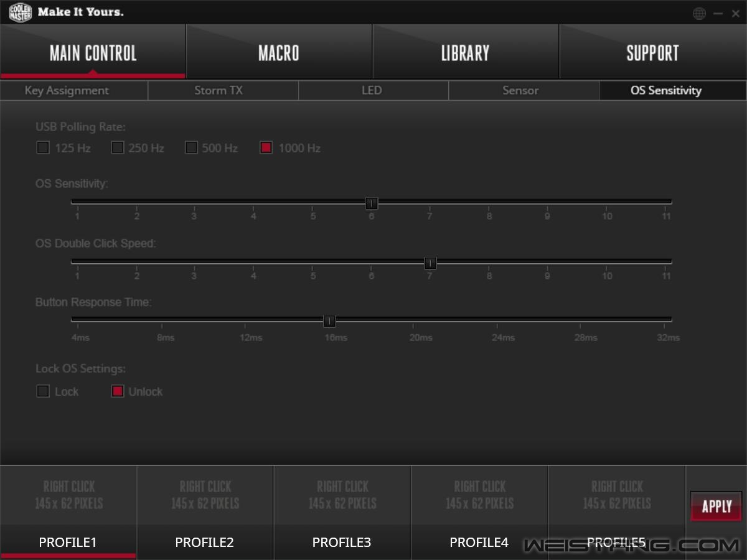Select the 250 Hz polling rate checkbox

(x=118, y=147)
